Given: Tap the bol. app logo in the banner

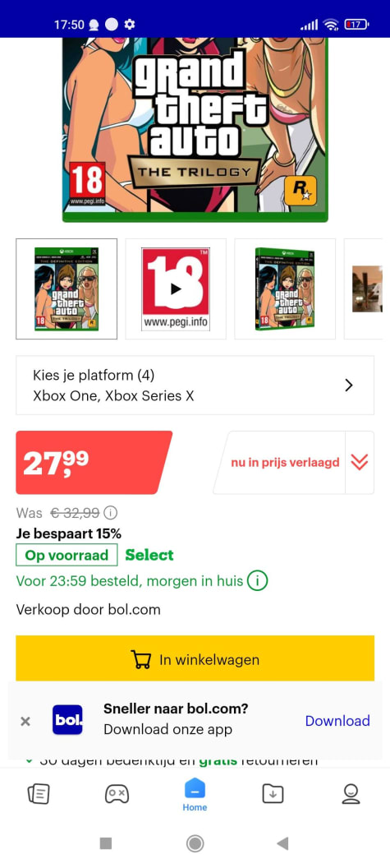Looking at the screenshot, I should pyautogui.click(x=67, y=720).
